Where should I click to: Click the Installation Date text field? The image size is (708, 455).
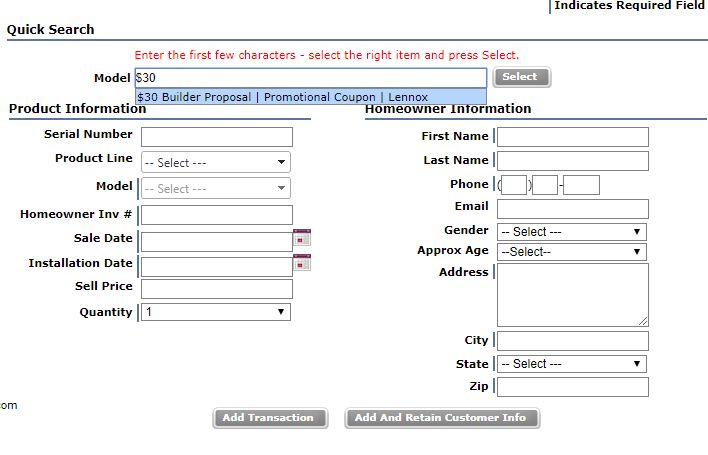pyautogui.click(x=217, y=267)
